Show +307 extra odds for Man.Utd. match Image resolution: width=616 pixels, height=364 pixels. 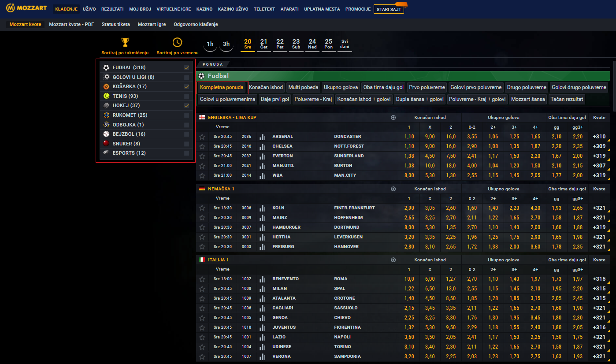pyautogui.click(x=600, y=166)
